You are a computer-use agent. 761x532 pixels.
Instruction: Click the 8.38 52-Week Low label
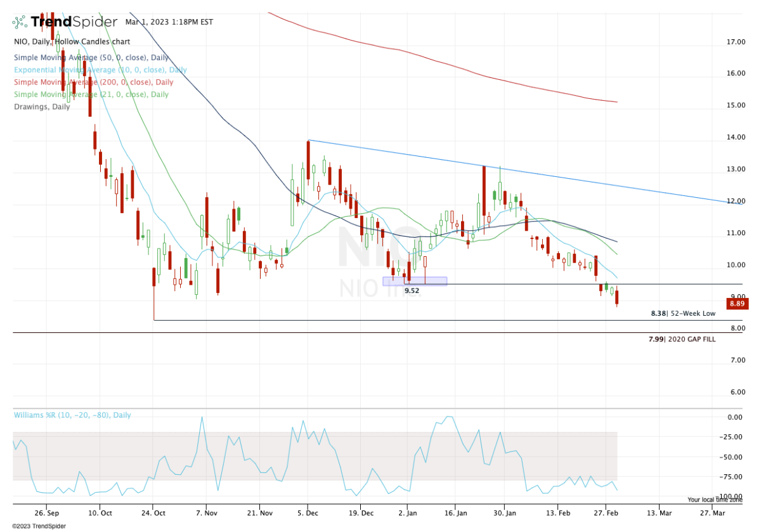[682, 313]
